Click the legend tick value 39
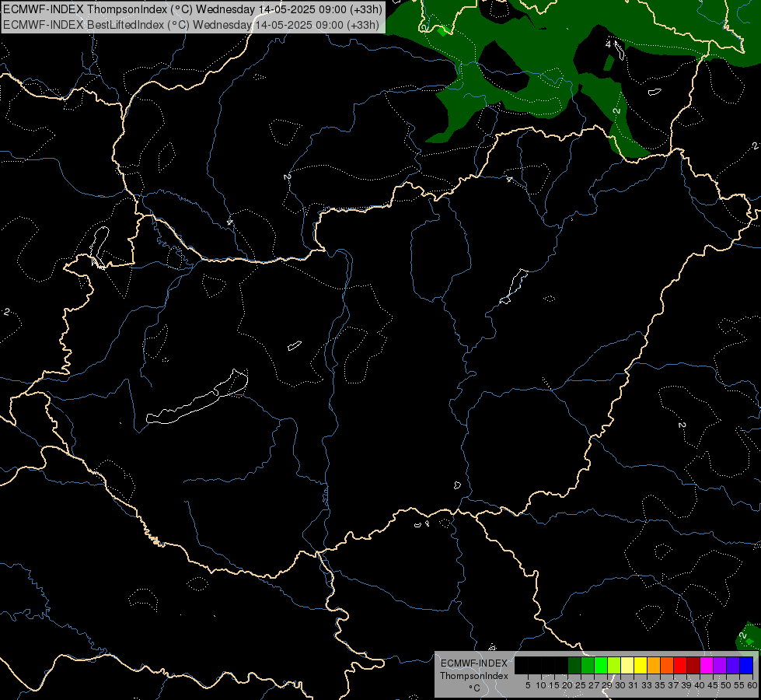 click(x=686, y=685)
